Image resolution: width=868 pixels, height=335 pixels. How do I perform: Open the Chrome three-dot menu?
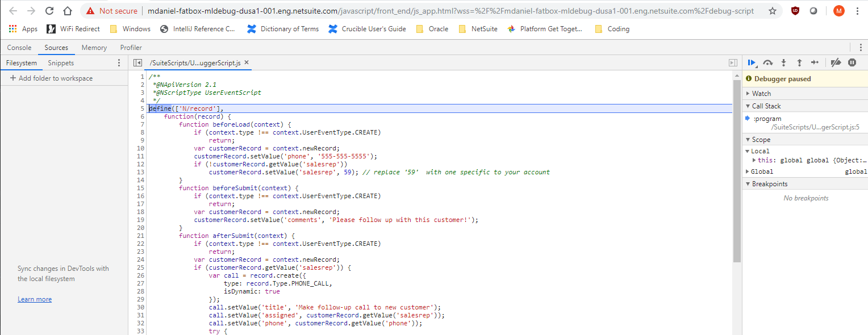[857, 11]
